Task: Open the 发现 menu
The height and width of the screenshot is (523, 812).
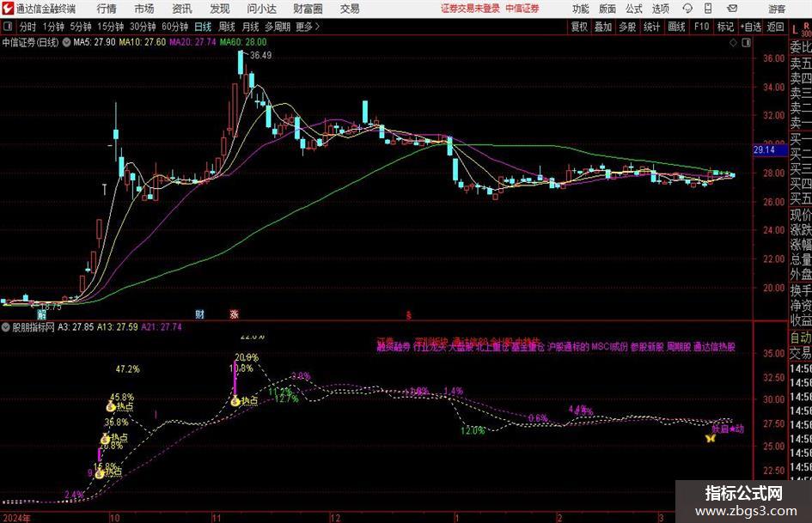Action: tap(220, 9)
